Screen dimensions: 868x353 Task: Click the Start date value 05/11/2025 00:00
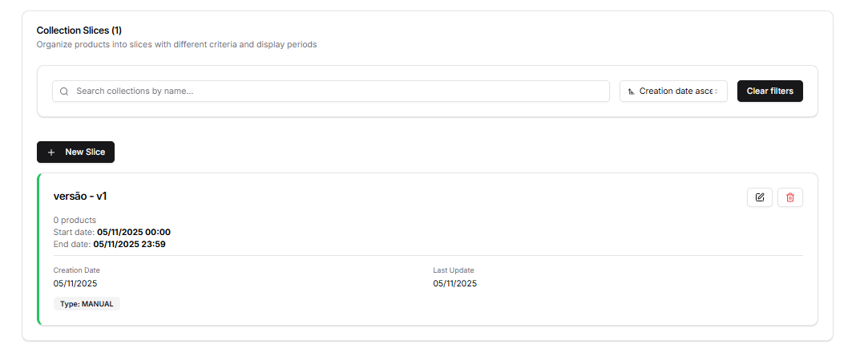(x=133, y=232)
